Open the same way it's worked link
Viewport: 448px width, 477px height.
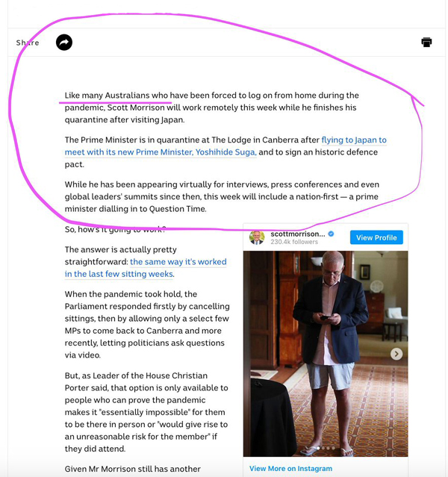(178, 262)
